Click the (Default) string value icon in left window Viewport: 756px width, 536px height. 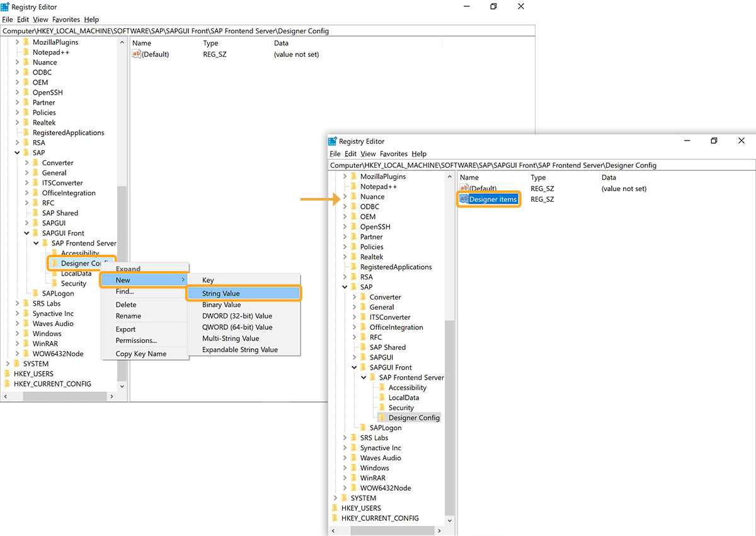point(136,54)
